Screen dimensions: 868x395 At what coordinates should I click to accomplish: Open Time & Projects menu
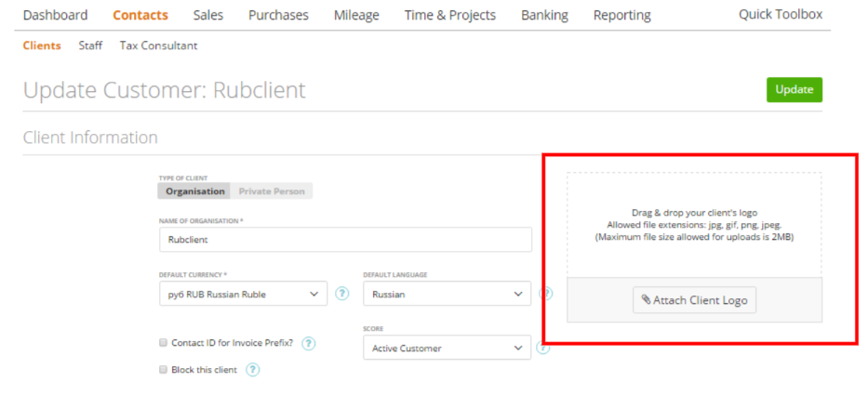[x=450, y=15]
